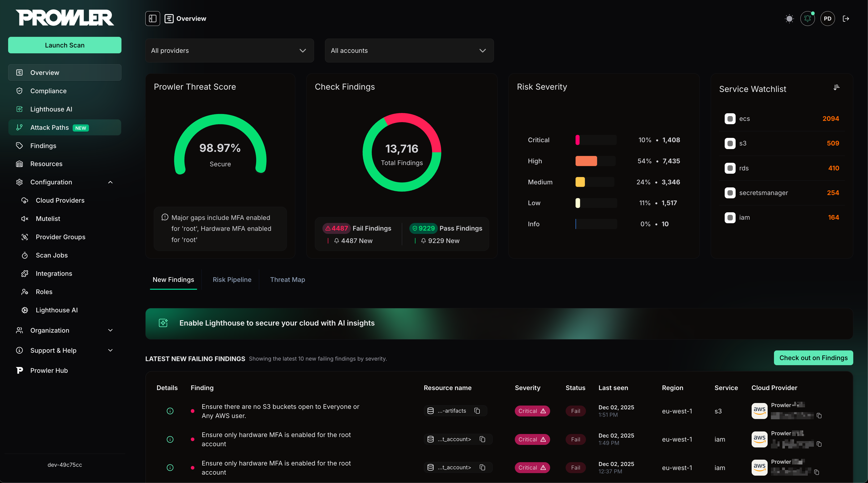The height and width of the screenshot is (483, 868).
Task: Toggle the ecs service in the watchlist
Action: click(730, 119)
